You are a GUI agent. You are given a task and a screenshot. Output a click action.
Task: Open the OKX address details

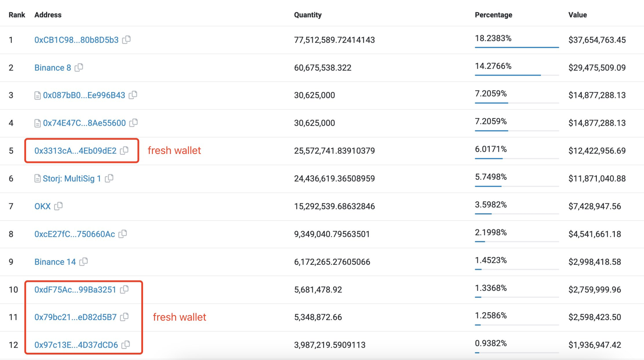tap(42, 206)
